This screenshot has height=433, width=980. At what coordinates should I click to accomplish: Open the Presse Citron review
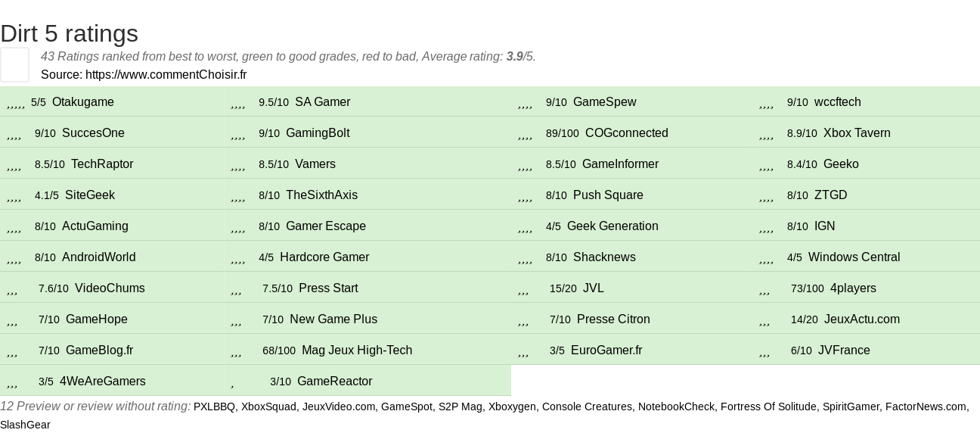click(613, 319)
